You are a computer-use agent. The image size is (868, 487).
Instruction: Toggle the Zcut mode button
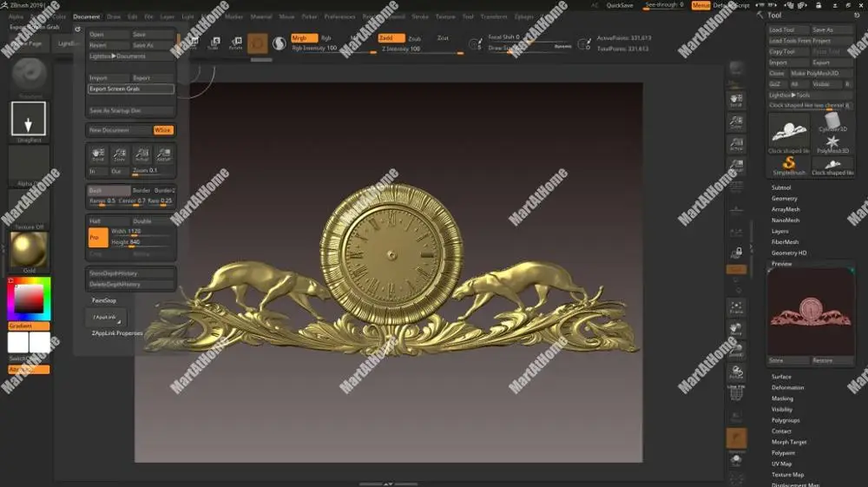443,38
